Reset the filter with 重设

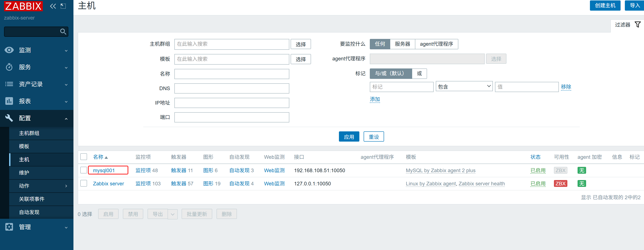(374, 137)
